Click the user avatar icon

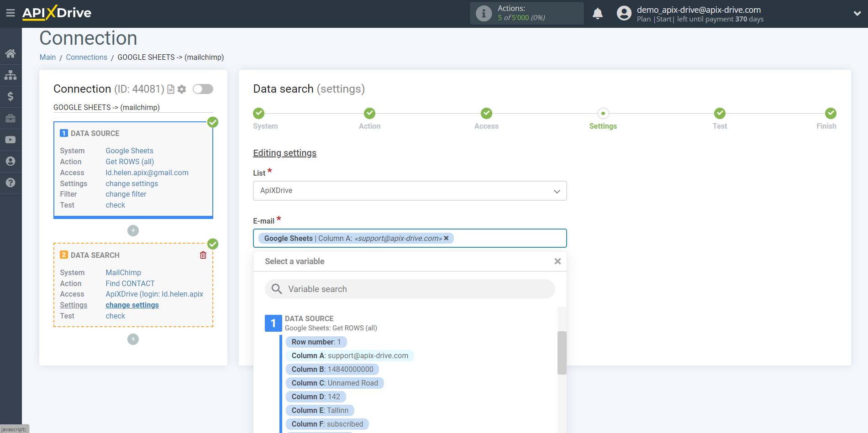click(x=624, y=13)
